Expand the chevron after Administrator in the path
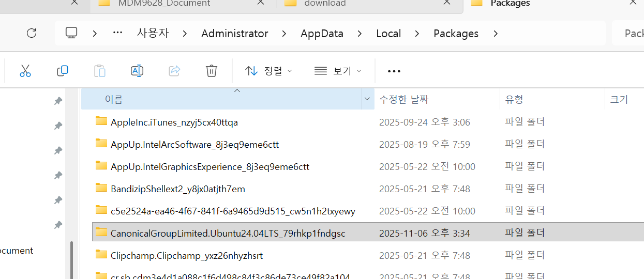Screen dimensions: 644x279 (x=284, y=34)
